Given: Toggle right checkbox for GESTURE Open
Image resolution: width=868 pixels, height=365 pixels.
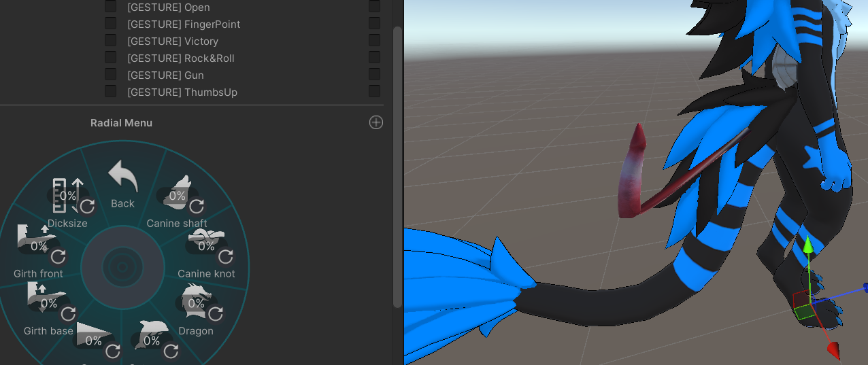Looking at the screenshot, I should tap(374, 7).
